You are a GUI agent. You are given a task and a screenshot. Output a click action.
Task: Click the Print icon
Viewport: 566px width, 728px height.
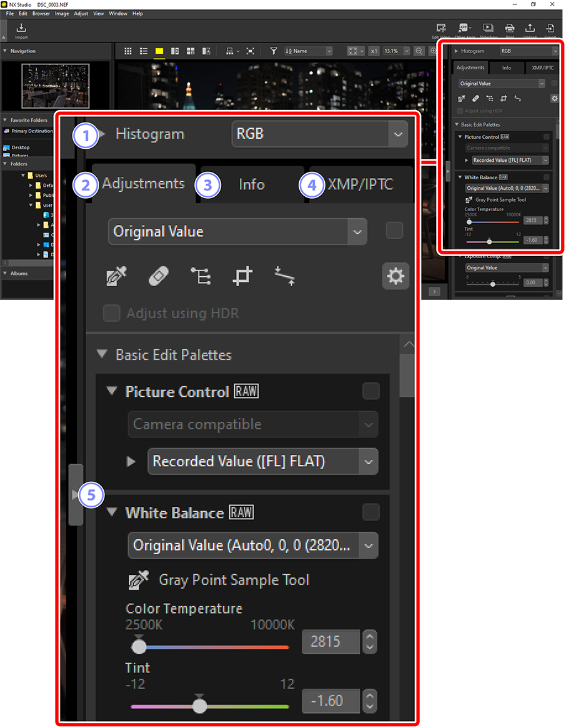point(509,29)
